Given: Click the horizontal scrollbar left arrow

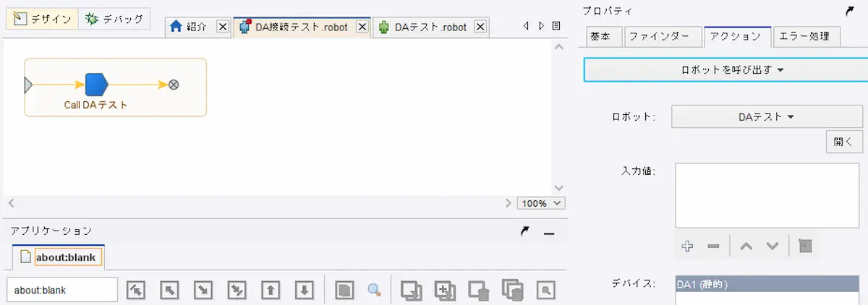Looking at the screenshot, I should click(x=11, y=204).
